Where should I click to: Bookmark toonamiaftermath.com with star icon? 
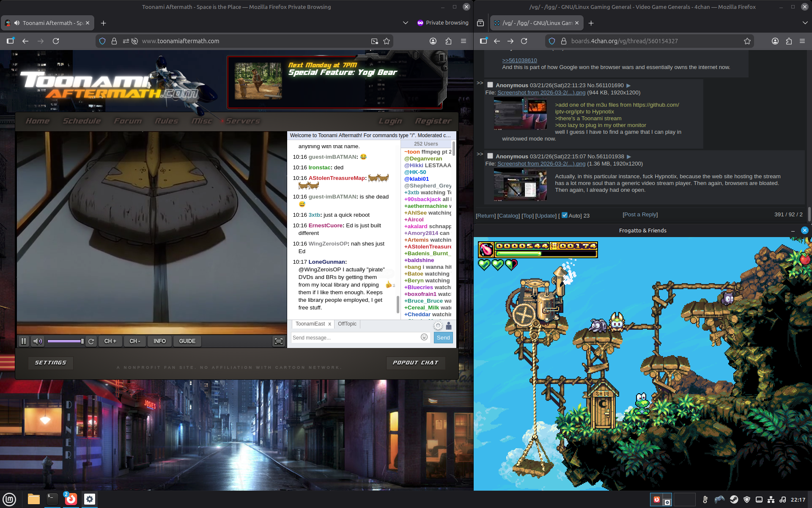(x=387, y=41)
